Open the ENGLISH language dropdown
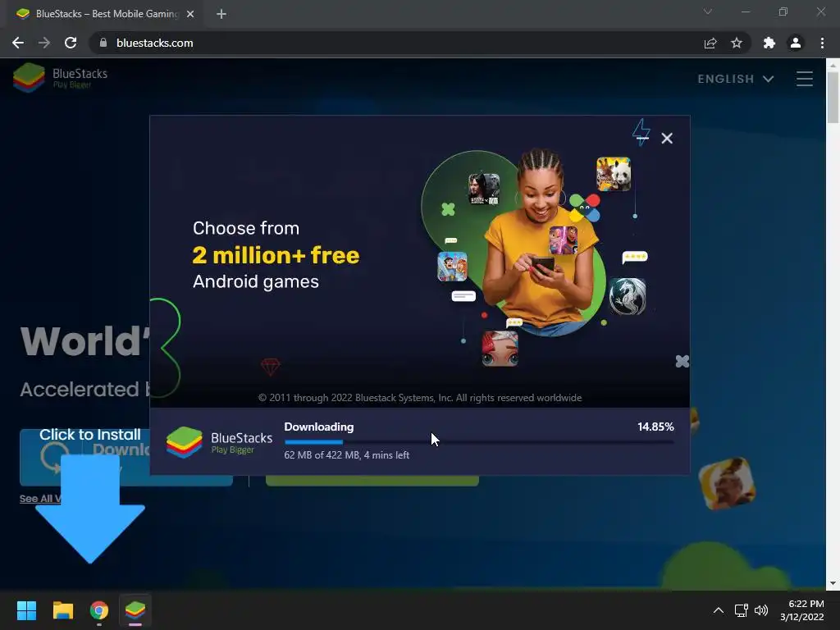 point(736,79)
